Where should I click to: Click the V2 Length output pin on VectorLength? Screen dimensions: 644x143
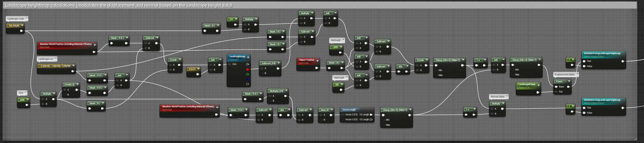(371, 115)
